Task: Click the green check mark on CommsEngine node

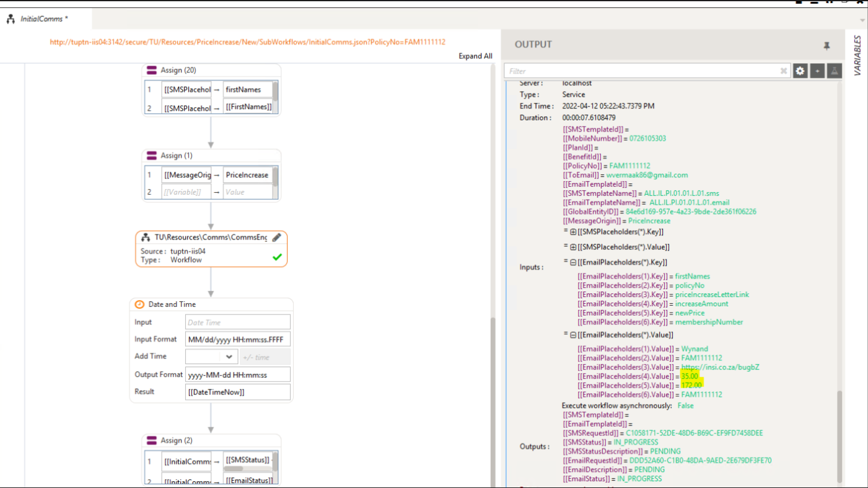Action: pos(277,257)
